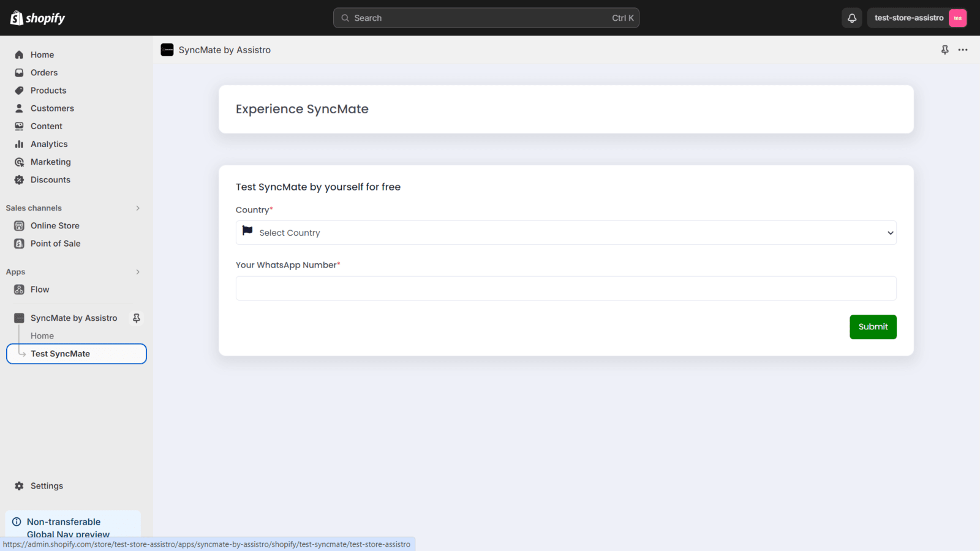Select Test SyncMate sub-navigation item
The image size is (980, 551).
tap(60, 354)
